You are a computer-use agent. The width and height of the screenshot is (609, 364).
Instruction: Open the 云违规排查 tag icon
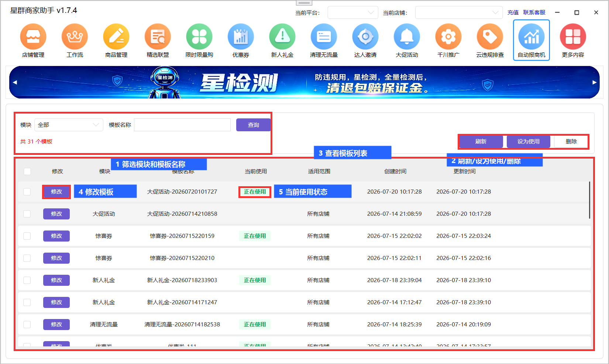point(490,41)
